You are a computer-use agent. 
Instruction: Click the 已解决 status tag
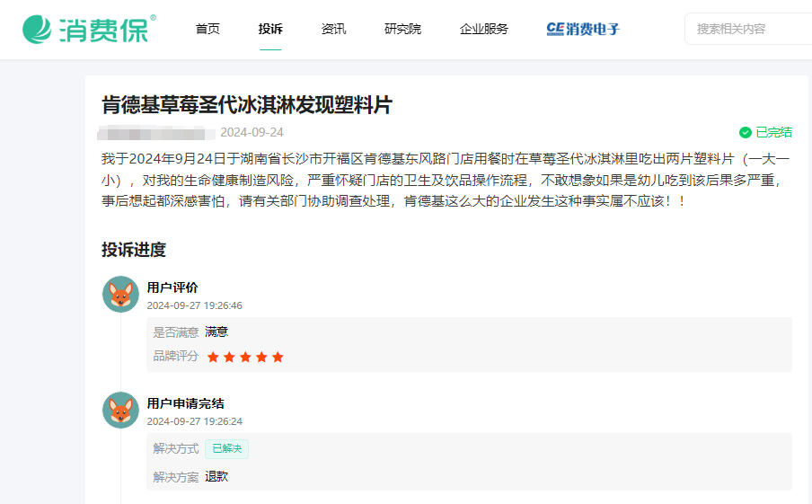227,448
